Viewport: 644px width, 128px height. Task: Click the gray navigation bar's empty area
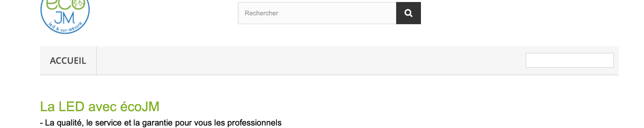311,61
